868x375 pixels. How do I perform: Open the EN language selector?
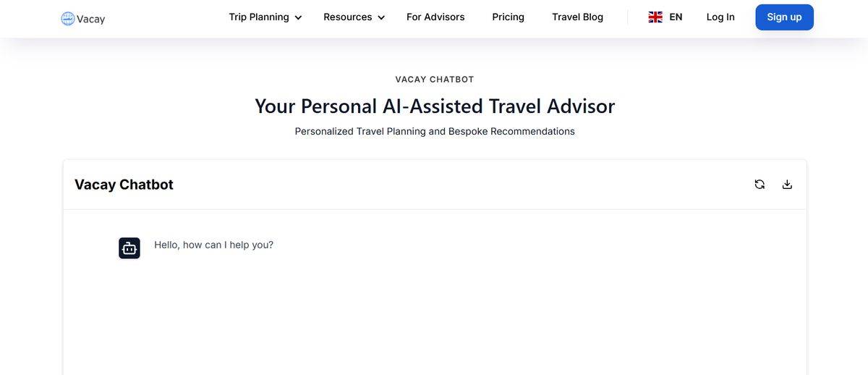click(676, 17)
